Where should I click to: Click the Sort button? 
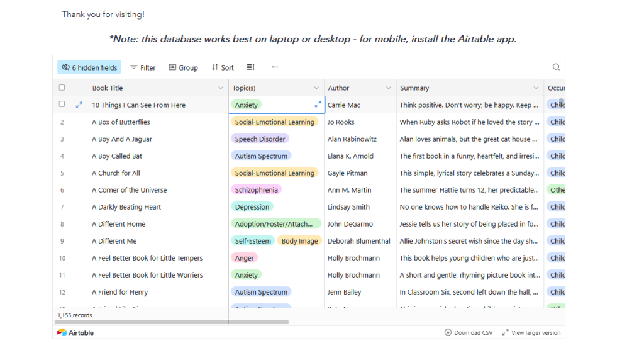[223, 67]
